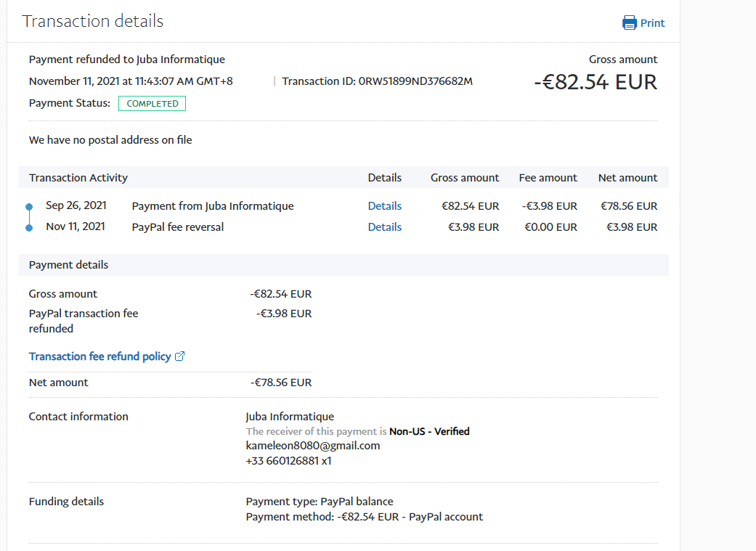Click the external link icon beside refund policy
The image size is (756, 551).
[180, 356]
